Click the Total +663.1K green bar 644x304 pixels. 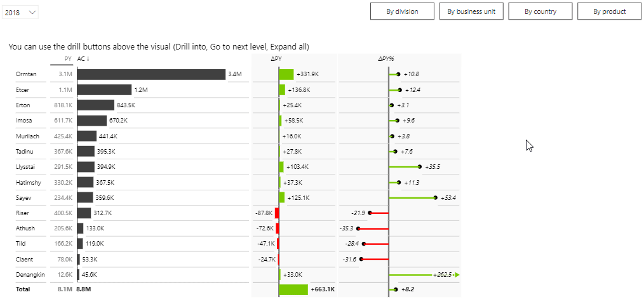(x=293, y=289)
